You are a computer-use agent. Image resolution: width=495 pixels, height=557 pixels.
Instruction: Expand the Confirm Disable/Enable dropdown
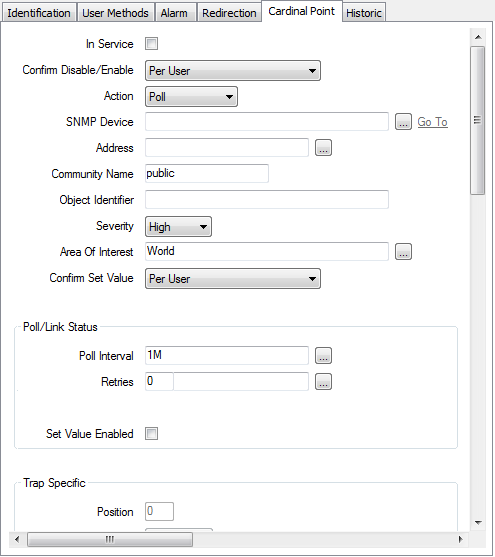click(233, 71)
